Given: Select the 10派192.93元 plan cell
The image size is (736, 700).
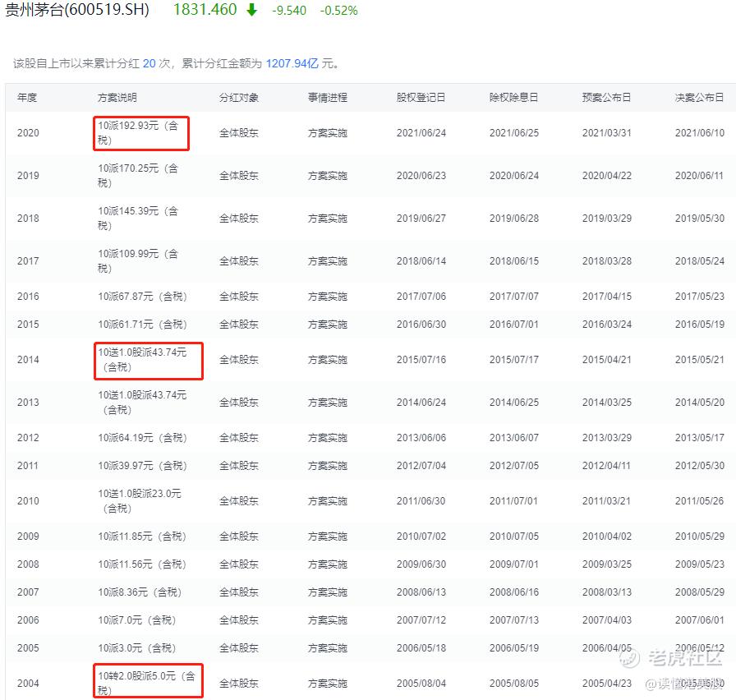Looking at the screenshot, I should coord(138,133).
